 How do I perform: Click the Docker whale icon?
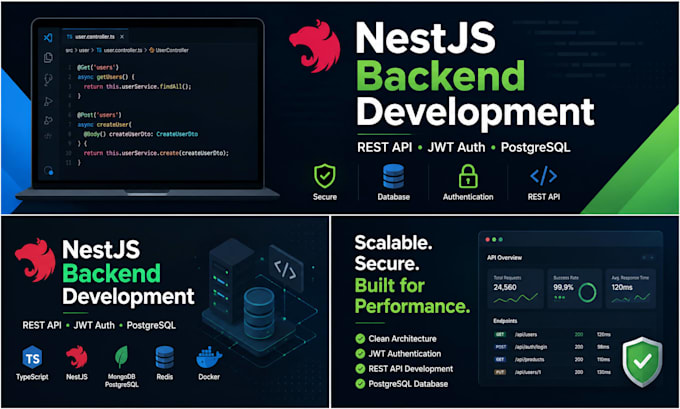click(209, 358)
